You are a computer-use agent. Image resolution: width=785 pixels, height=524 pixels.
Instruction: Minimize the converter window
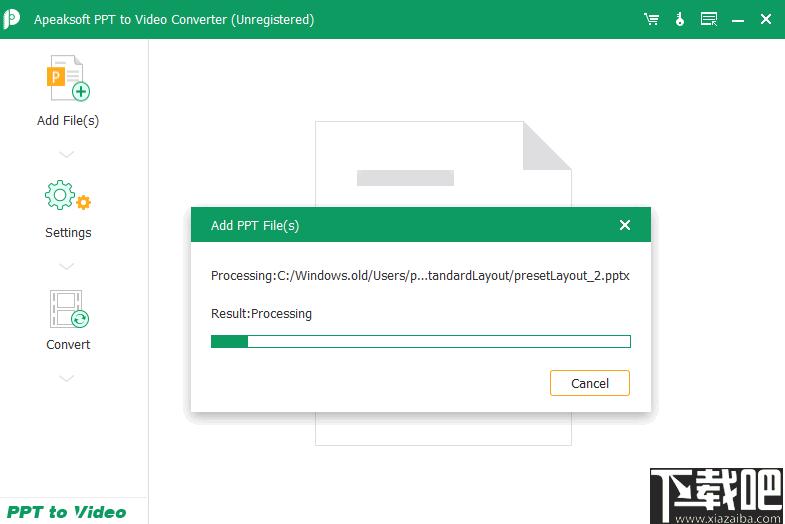tap(737, 21)
